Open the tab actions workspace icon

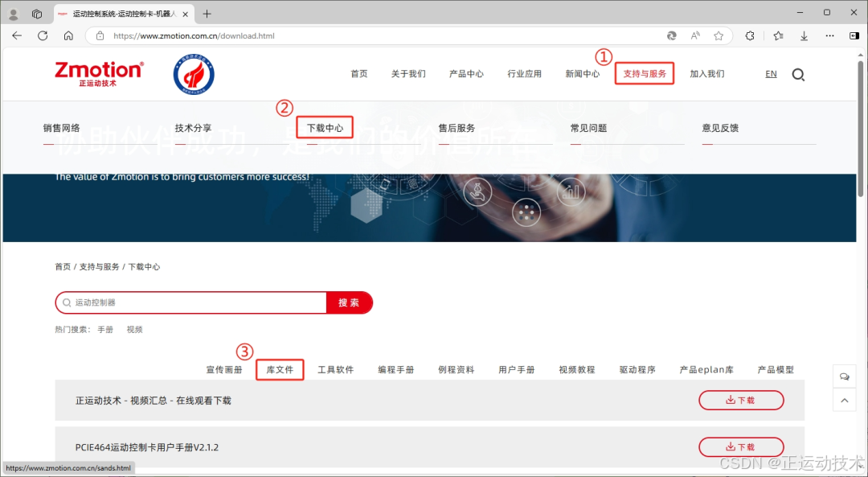click(x=37, y=14)
